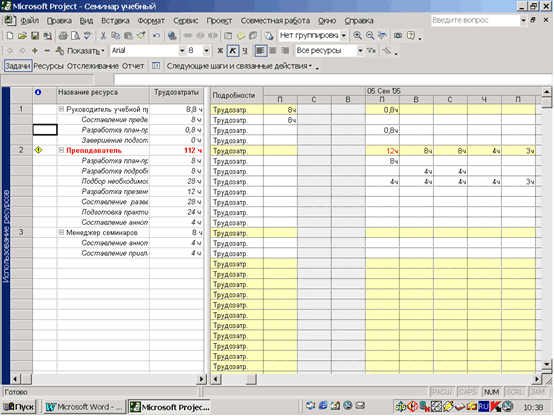Print the project with printer icon

pyautogui.click(x=63, y=36)
